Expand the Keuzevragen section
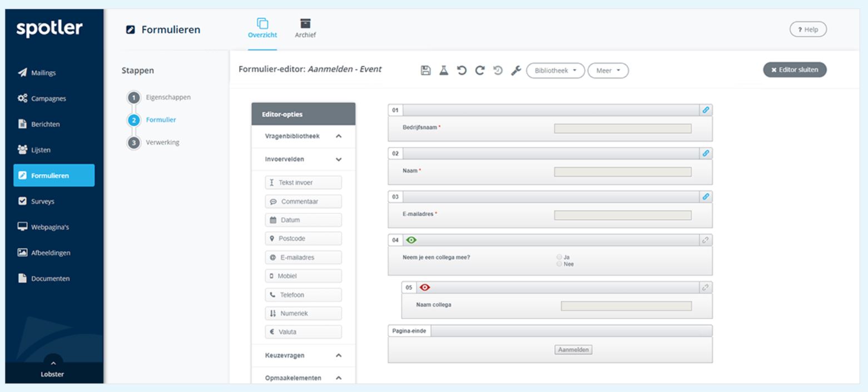This screenshot has height=392, width=868. [303, 355]
